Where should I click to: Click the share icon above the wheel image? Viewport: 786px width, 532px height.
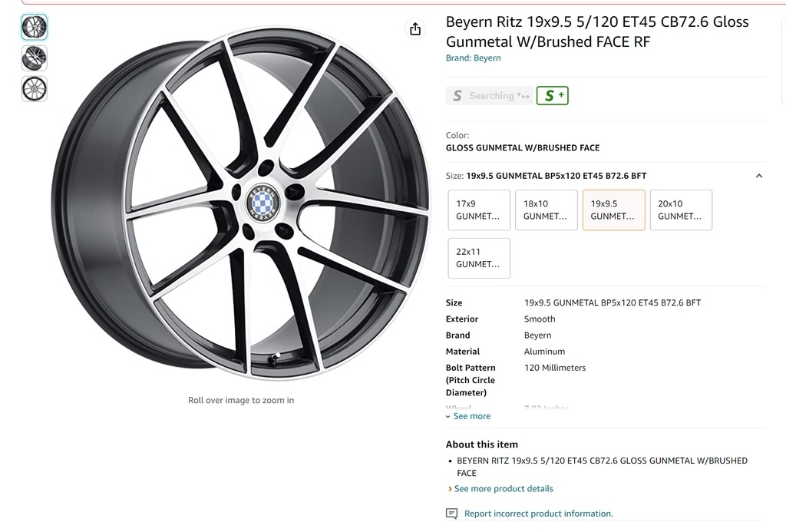(415, 29)
